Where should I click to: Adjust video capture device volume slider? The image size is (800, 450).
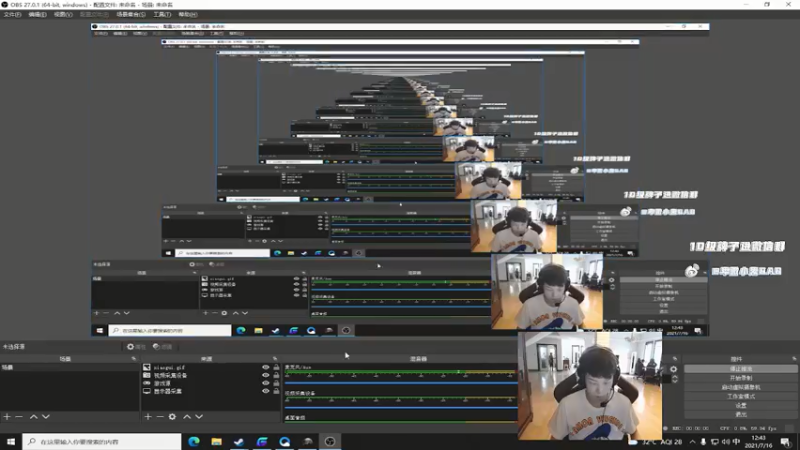401,408
